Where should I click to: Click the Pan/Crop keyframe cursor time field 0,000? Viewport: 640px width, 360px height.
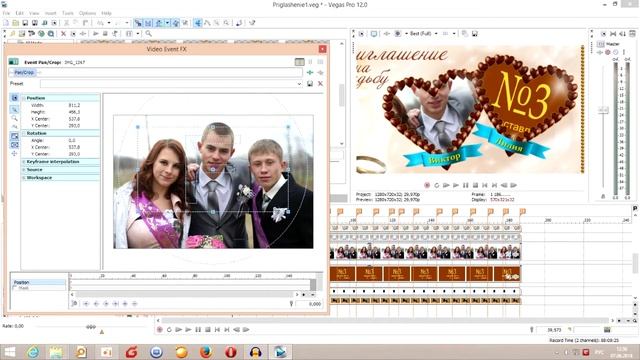click(309, 304)
